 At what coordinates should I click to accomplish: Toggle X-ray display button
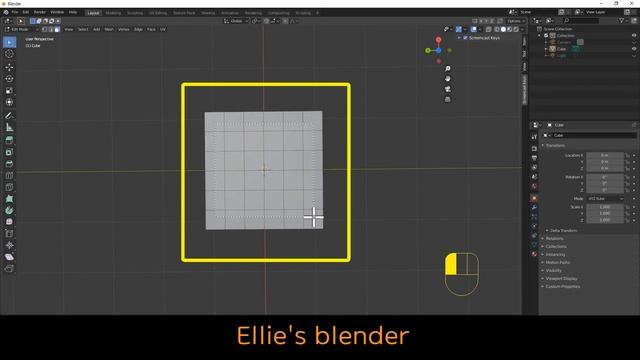coord(489,29)
